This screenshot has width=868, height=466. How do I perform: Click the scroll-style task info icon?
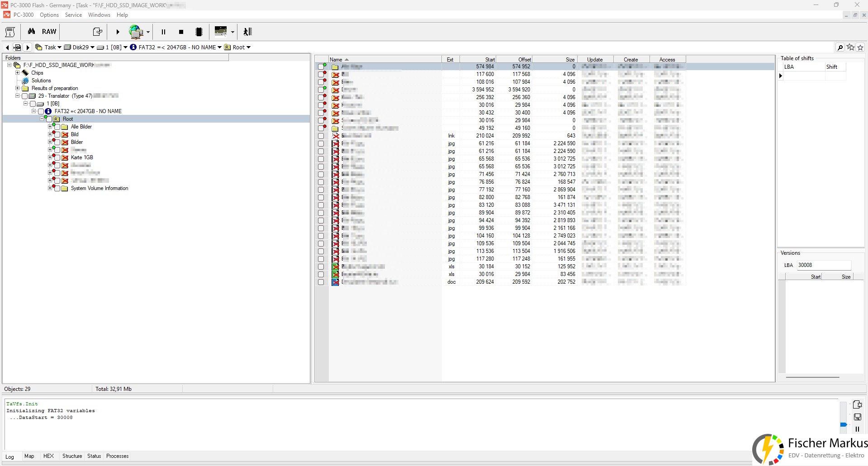pos(10,32)
